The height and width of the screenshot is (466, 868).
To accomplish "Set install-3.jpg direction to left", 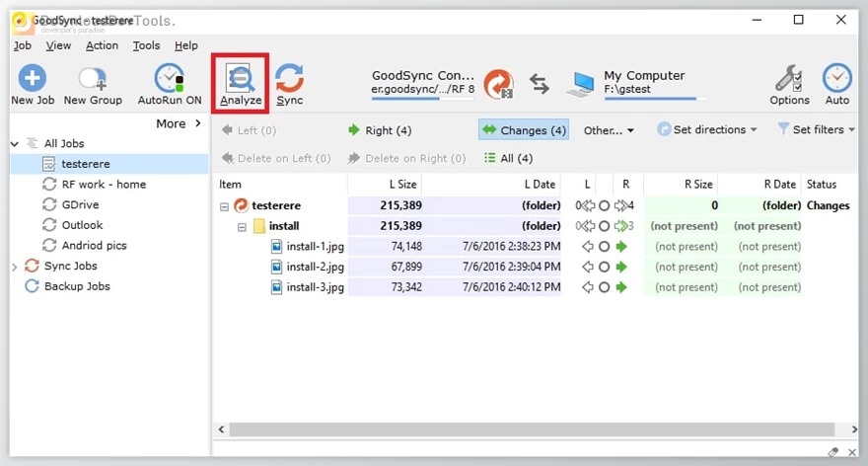I will [x=587, y=287].
